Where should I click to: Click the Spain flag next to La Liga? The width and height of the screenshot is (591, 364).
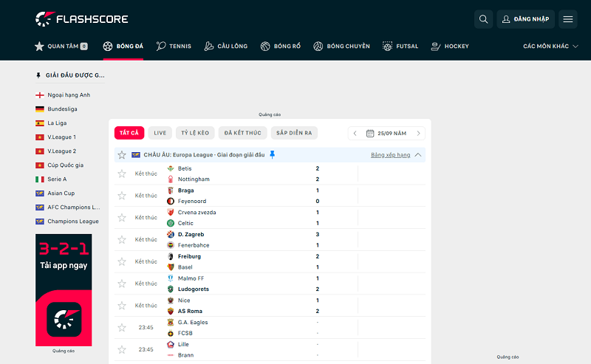pyautogui.click(x=40, y=123)
